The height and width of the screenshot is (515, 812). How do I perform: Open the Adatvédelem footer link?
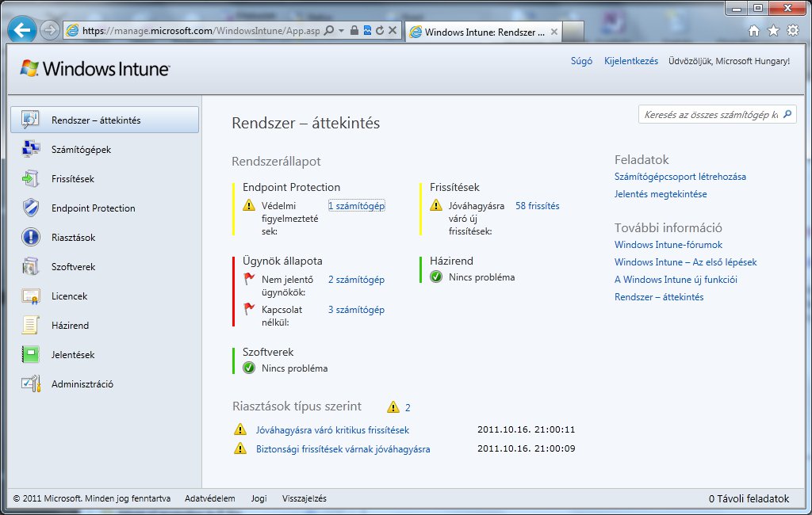click(x=209, y=498)
